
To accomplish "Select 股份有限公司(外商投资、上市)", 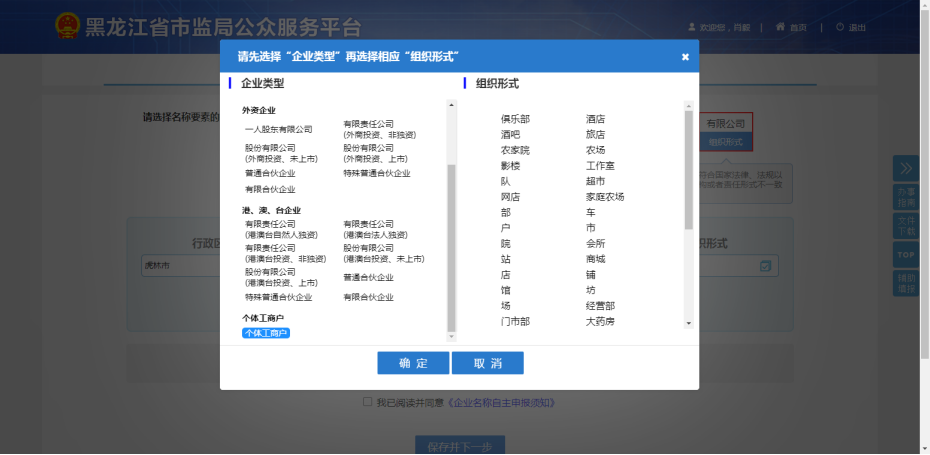I will pyautogui.click(x=375, y=153).
